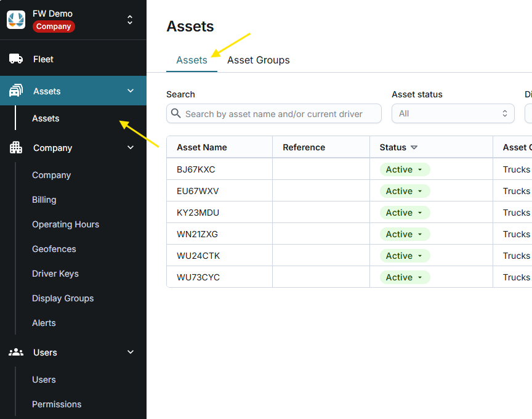The image size is (532, 419).
Task: Click the search magnifying glass icon
Action: pos(176,113)
